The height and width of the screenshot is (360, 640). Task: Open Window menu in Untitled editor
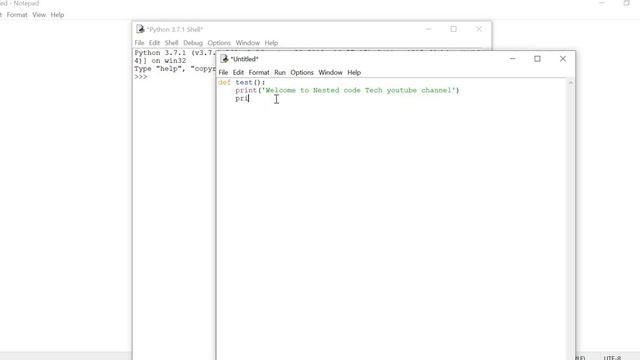coord(330,73)
